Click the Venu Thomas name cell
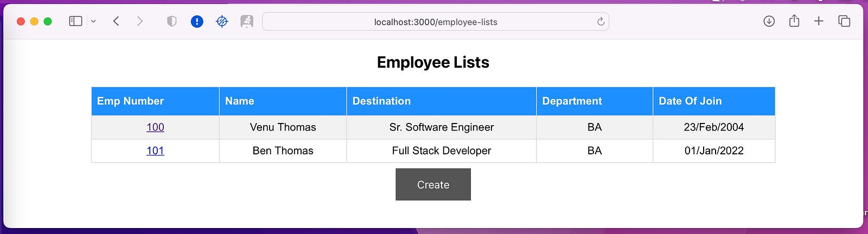Image resolution: width=868 pixels, height=234 pixels. coord(283,127)
